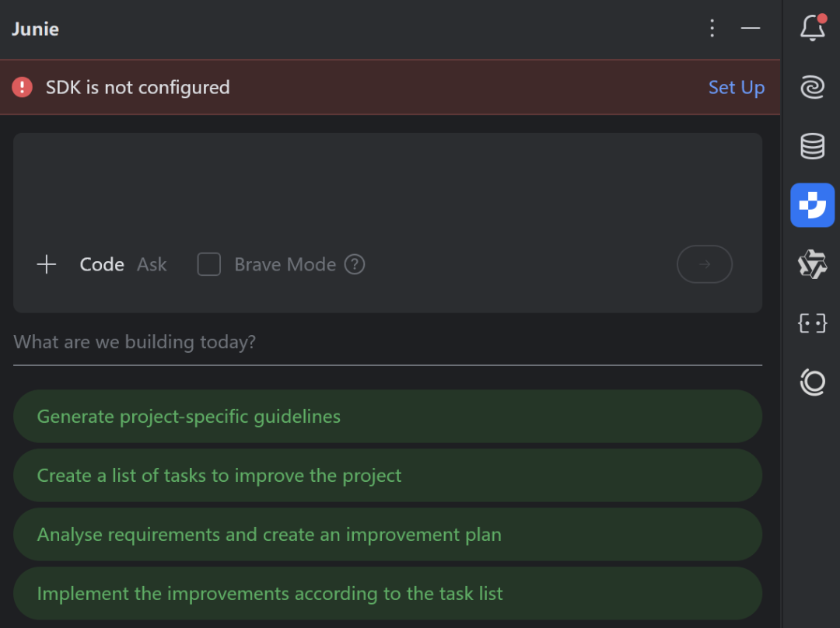Select Create a list of tasks suggestion
The image size is (840, 628).
click(x=388, y=476)
